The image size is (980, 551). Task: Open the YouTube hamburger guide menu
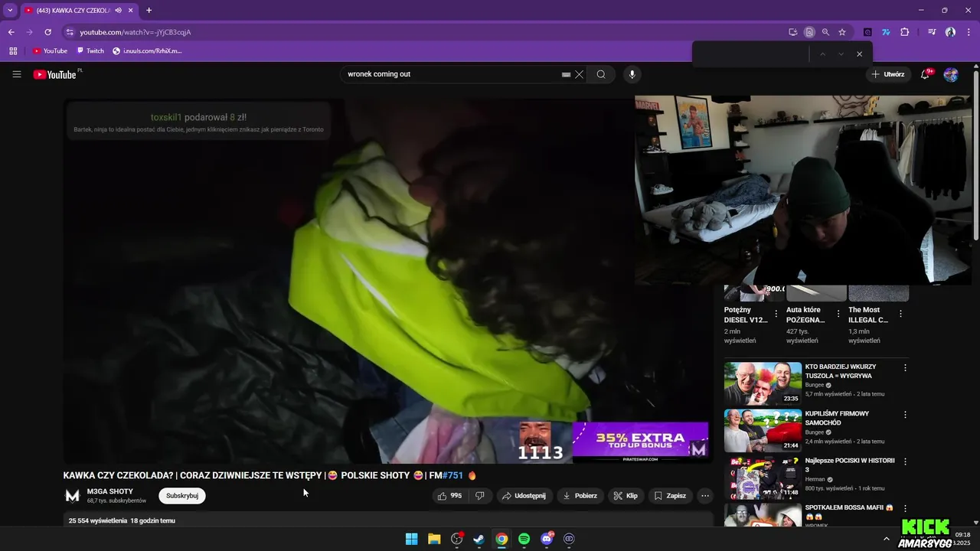click(17, 74)
